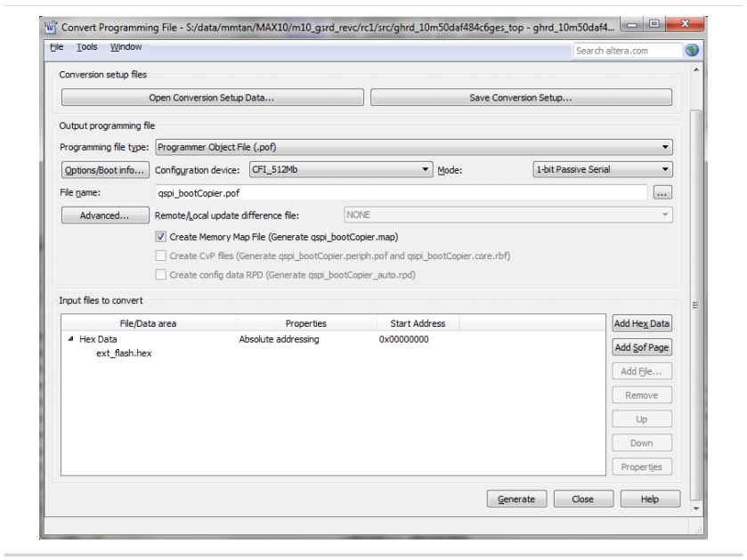747x560 pixels.
Task: Toggle Create config data RPD checkbox
Action: tap(160, 275)
